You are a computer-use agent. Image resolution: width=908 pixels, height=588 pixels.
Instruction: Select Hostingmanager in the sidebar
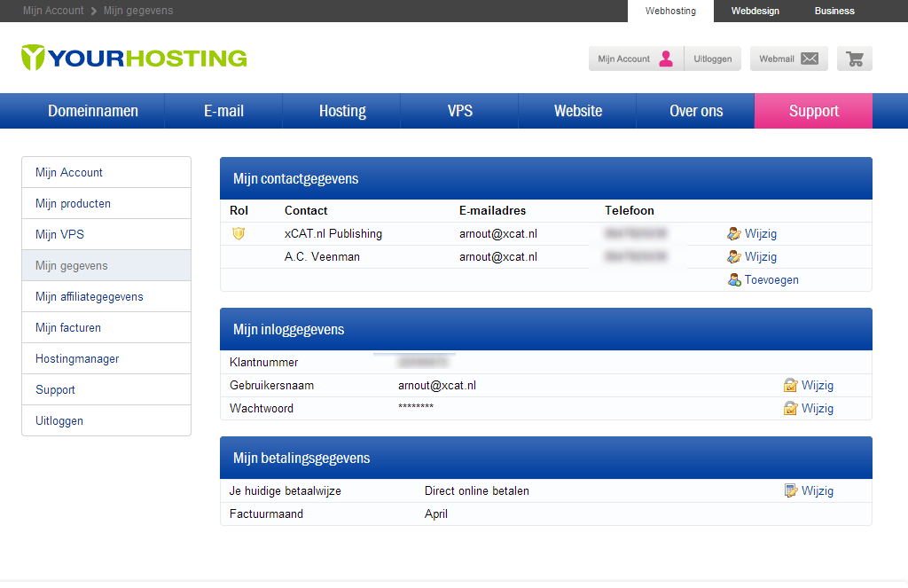(77, 359)
